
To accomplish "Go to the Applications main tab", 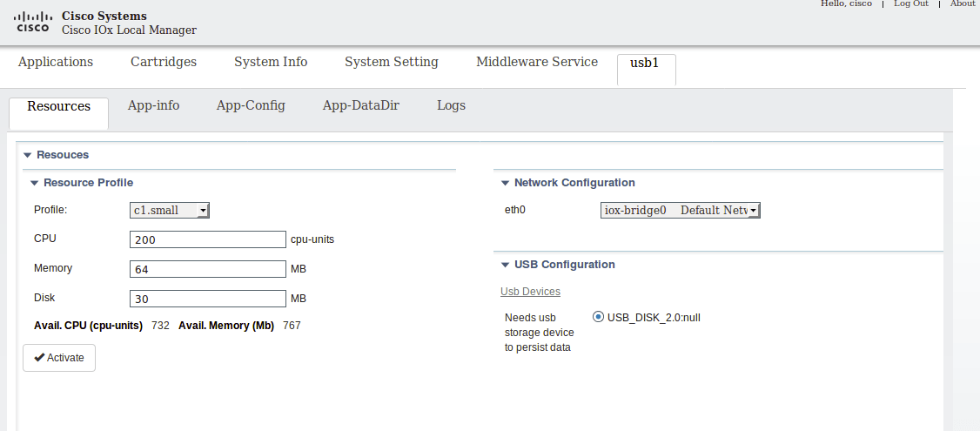I will click(56, 62).
